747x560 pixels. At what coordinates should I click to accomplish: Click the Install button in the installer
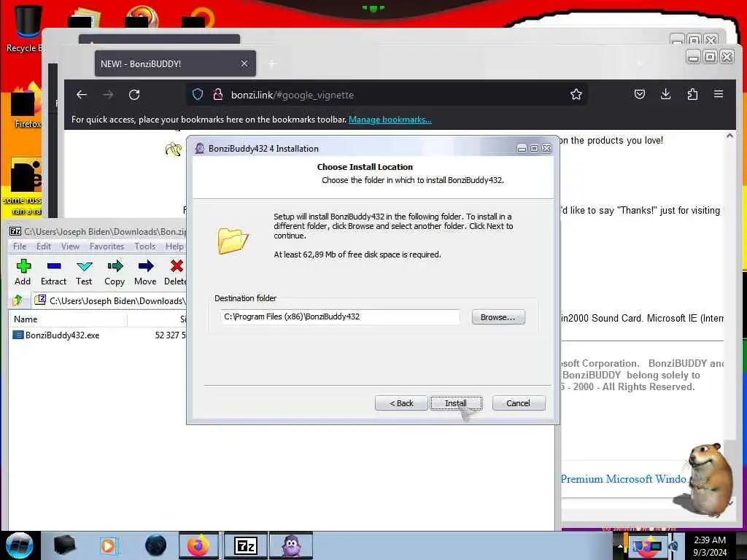click(x=456, y=402)
